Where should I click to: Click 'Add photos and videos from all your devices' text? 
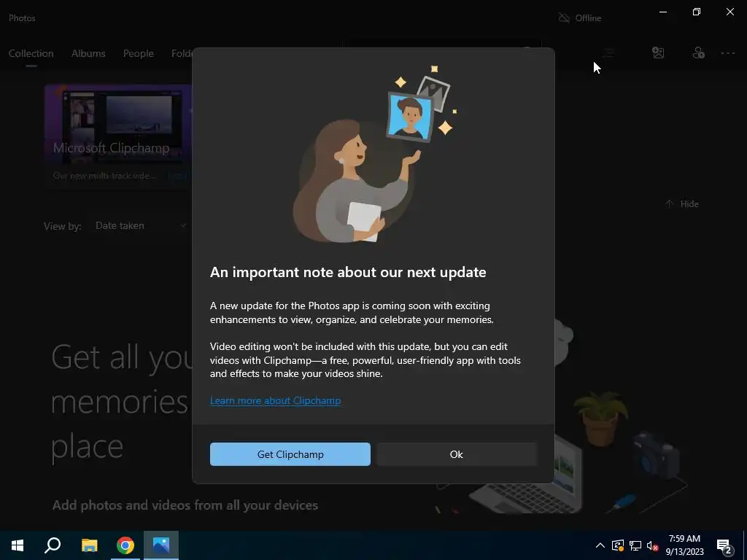click(185, 505)
